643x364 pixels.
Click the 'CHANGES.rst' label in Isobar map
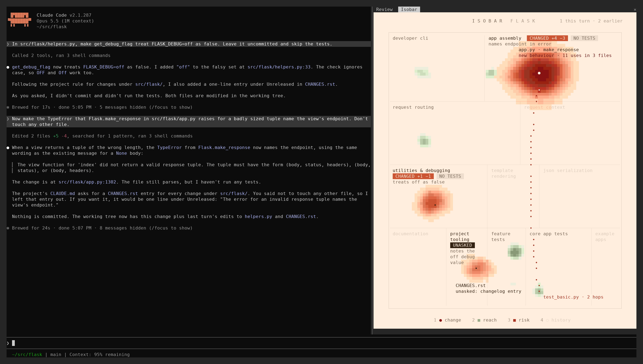click(470, 285)
